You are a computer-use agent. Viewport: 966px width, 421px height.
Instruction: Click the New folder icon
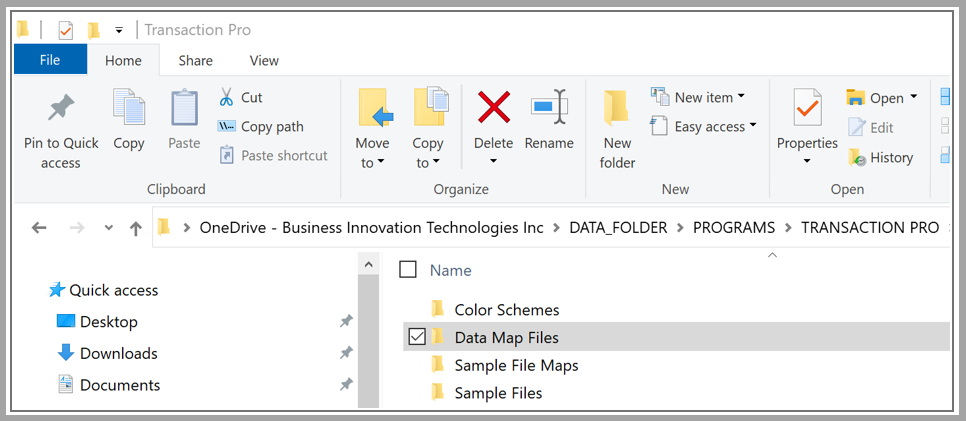[616, 108]
